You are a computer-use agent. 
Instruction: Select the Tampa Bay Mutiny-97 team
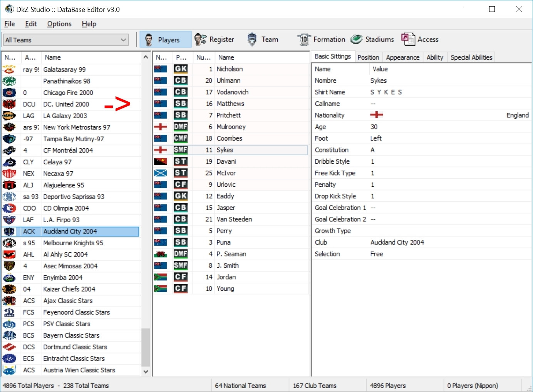[x=71, y=139]
